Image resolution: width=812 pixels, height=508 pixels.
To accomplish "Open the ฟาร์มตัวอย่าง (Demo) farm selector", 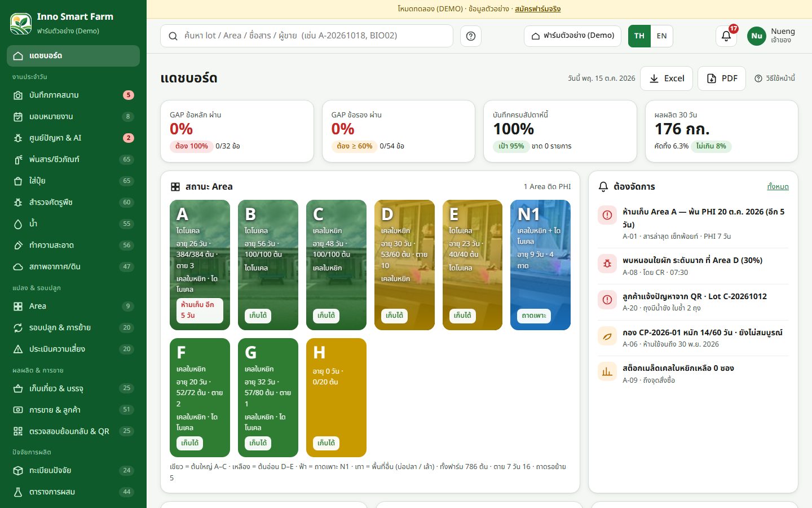I will pos(572,36).
